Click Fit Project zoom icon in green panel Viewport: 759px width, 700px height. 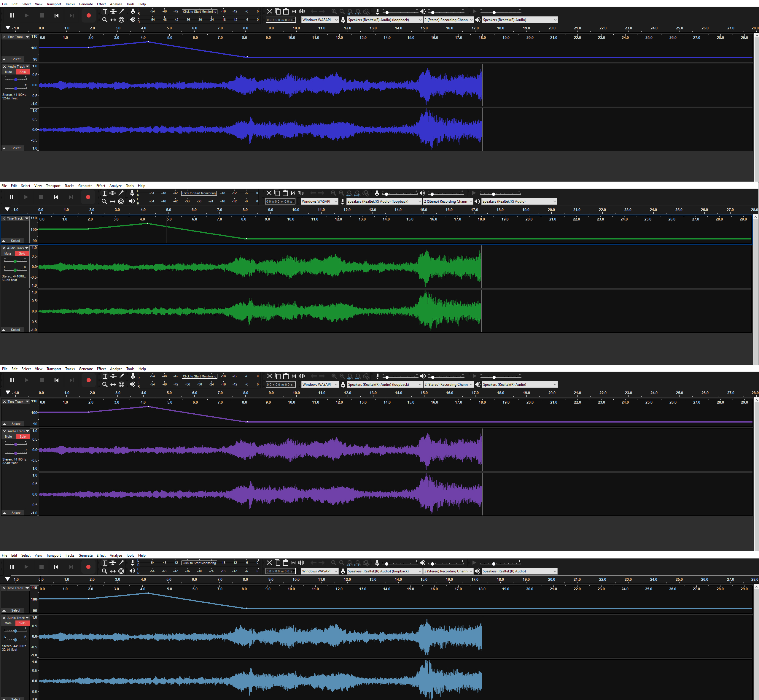point(357,193)
